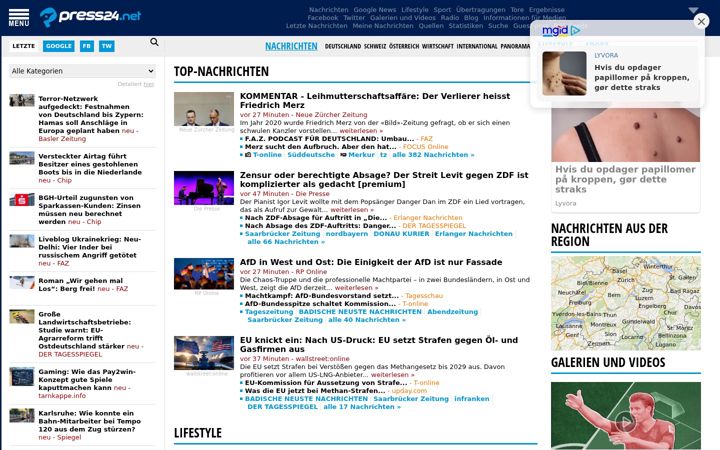
Task: Click alle 66 Nachrichten link
Action: click(286, 242)
